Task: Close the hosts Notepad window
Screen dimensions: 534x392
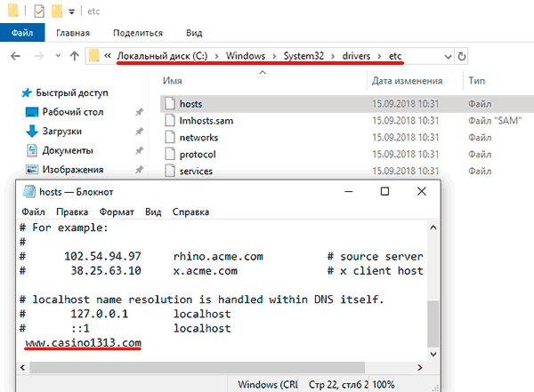Action: 422,192
